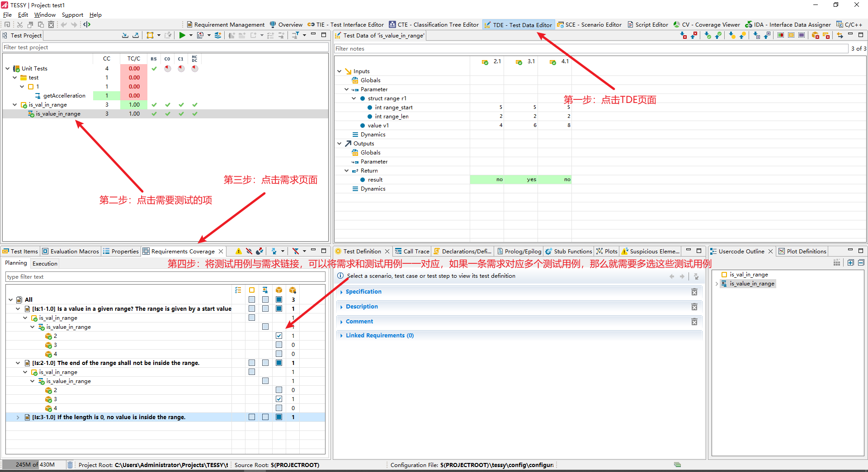Screen dimensions: 868x472
Task: Click the orange-and-dark swap arrows icon in Test Data toolbar
Action: click(x=840, y=35)
